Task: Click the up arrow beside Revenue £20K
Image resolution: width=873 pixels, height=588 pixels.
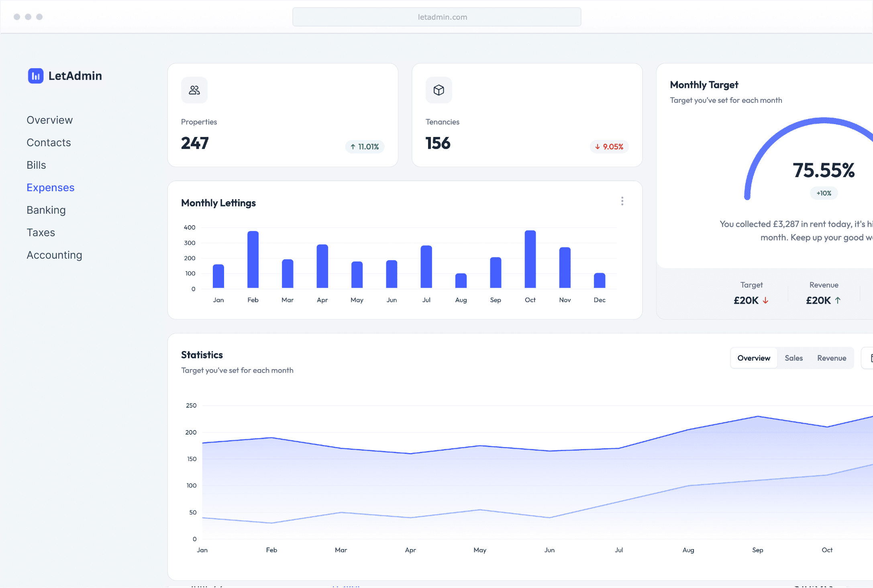Action: [838, 300]
